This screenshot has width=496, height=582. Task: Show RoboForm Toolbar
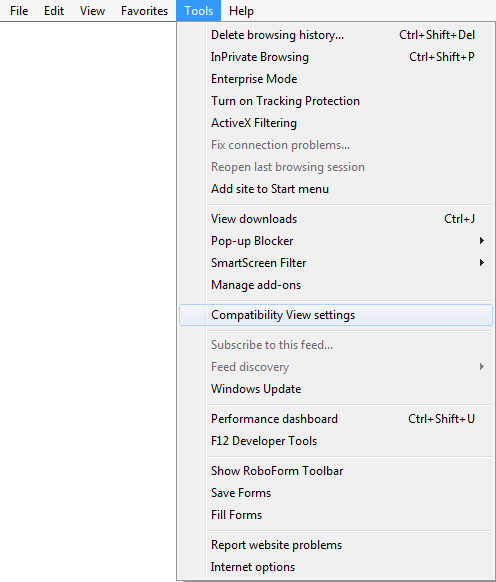336,471
